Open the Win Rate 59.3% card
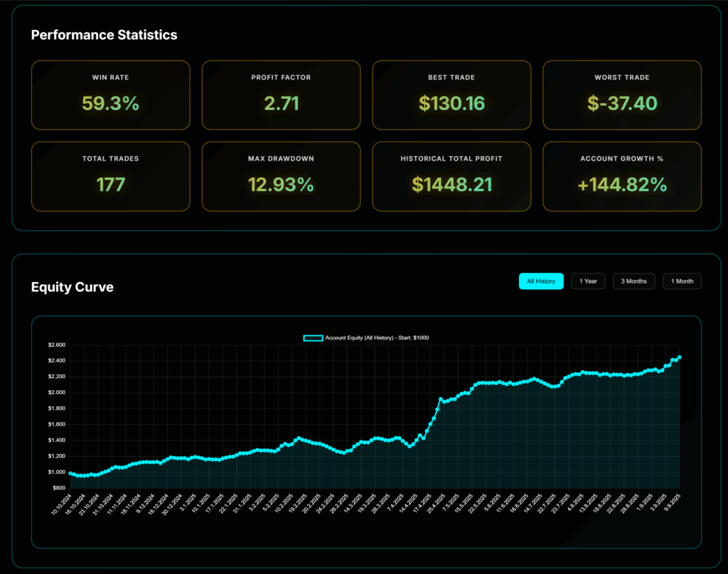Image resolution: width=728 pixels, height=574 pixels. 110,95
